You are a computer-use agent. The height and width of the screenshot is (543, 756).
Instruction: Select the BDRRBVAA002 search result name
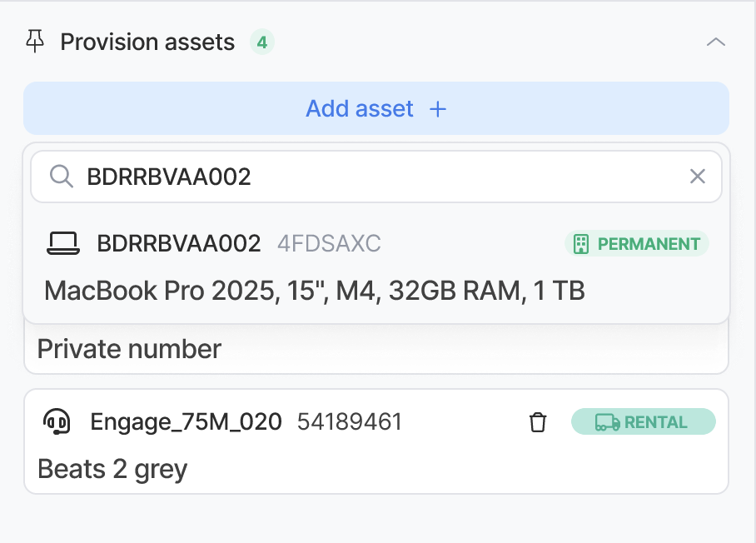point(179,244)
